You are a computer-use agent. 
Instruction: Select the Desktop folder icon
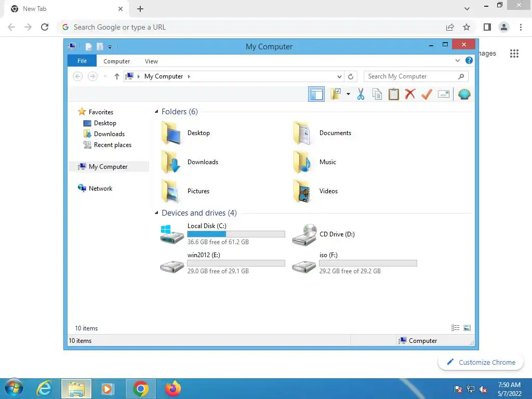coord(171,133)
